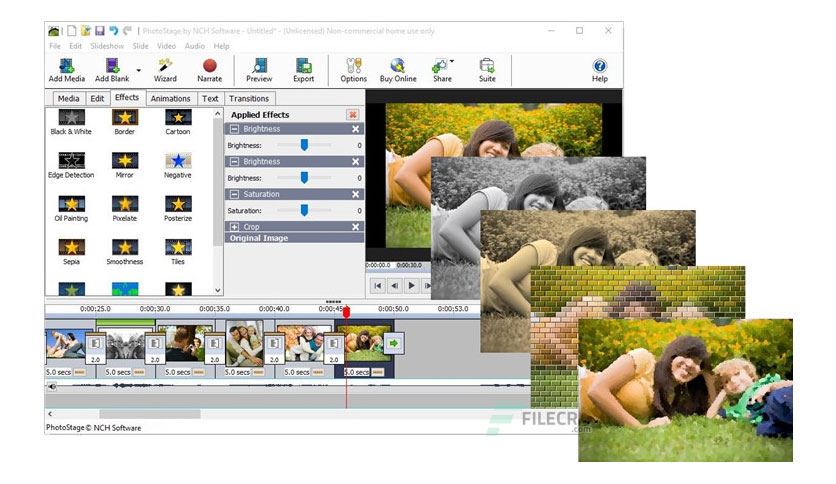
Task: Click the red timeline playhead marker
Action: 346,312
